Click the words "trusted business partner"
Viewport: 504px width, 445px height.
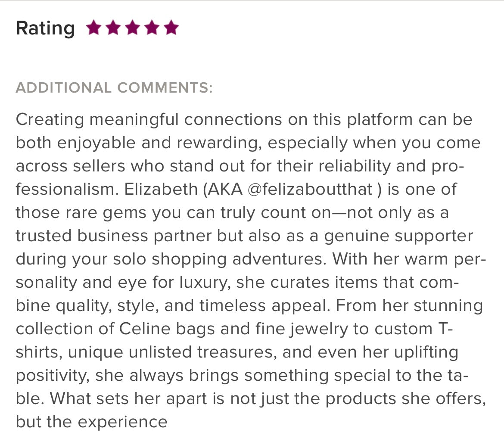114,236
